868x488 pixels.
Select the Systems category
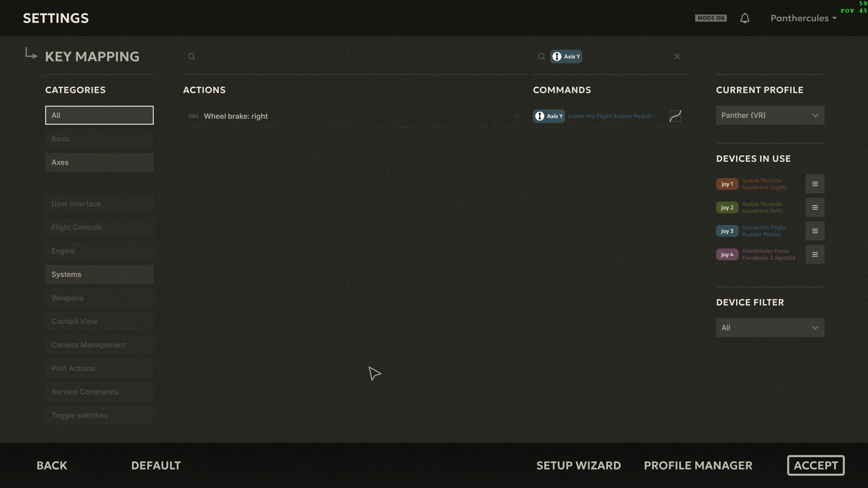[99, 274]
